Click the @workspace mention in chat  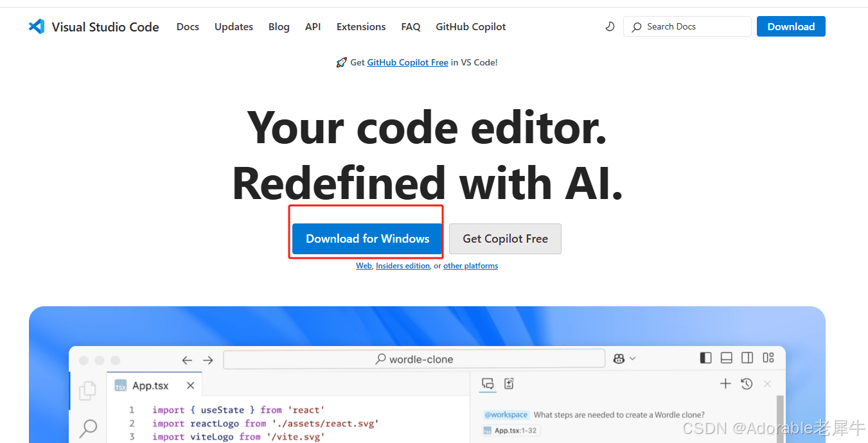coord(506,415)
